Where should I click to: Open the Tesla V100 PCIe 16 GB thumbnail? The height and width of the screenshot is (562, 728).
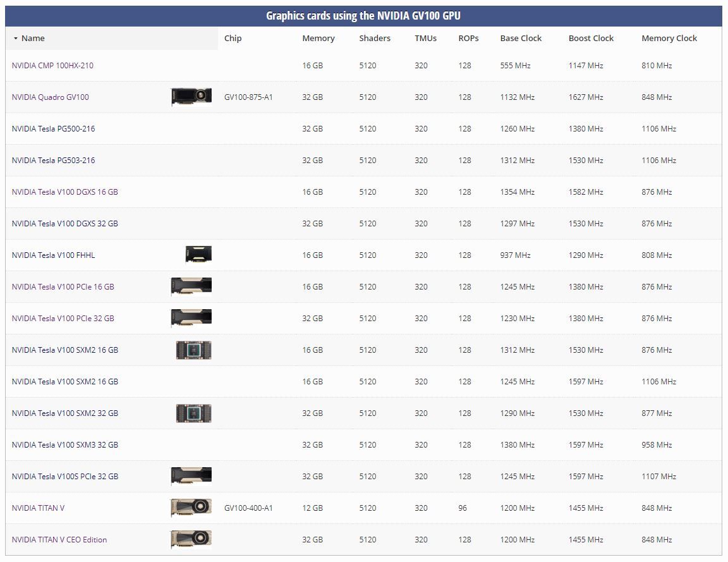point(191,286)
